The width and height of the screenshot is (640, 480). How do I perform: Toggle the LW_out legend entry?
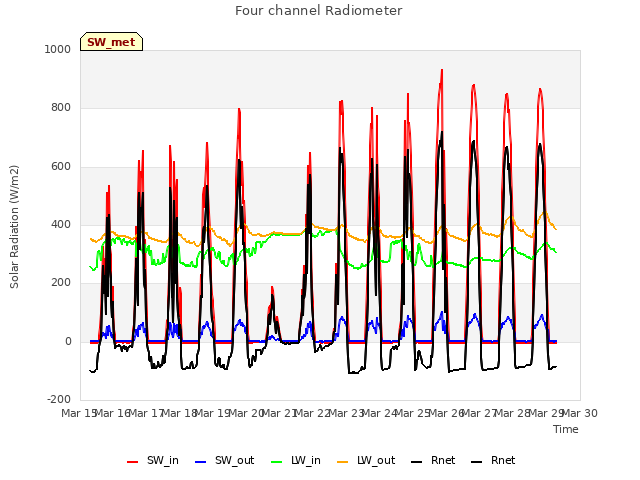(x=366, y=461)
